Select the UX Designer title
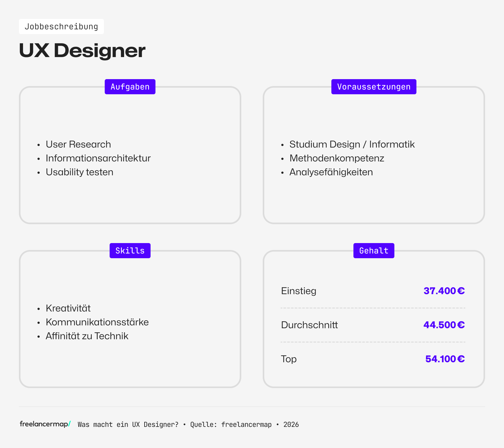Viewport: 504px width, 448px height. click(x=82, y=50)
